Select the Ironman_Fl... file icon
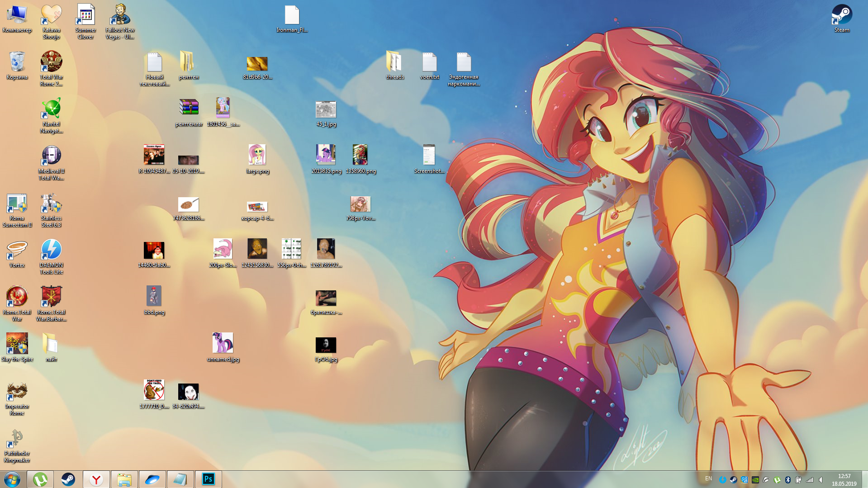 click(292, 19)
